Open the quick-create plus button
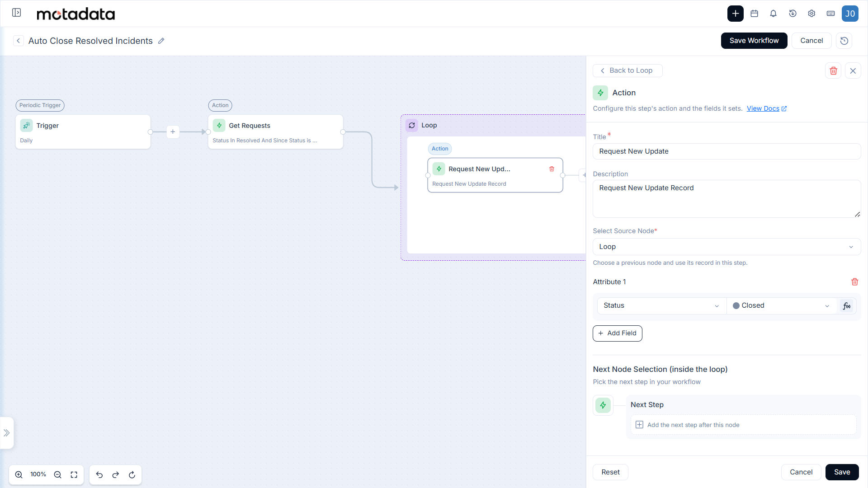This screenshot has width=868, height=488. 735,14
